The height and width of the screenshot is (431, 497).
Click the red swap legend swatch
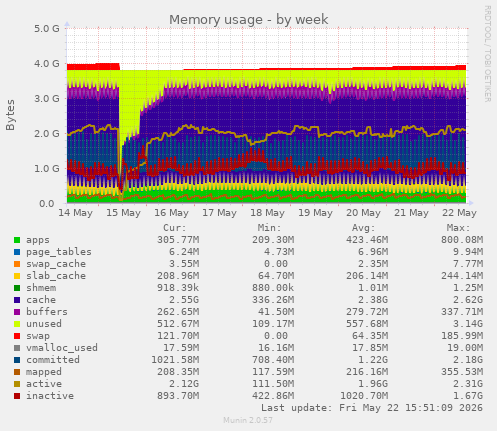(17, 336)
